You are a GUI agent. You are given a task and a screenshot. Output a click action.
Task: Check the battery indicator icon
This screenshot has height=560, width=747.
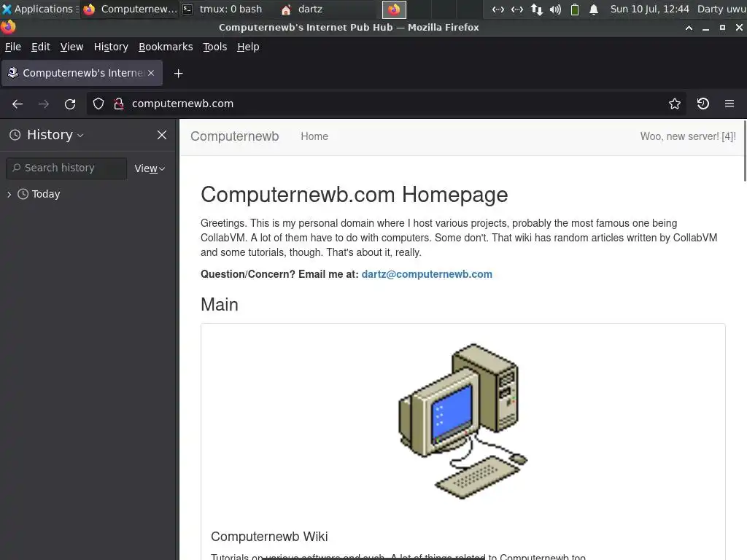click(x=575, y=9)
